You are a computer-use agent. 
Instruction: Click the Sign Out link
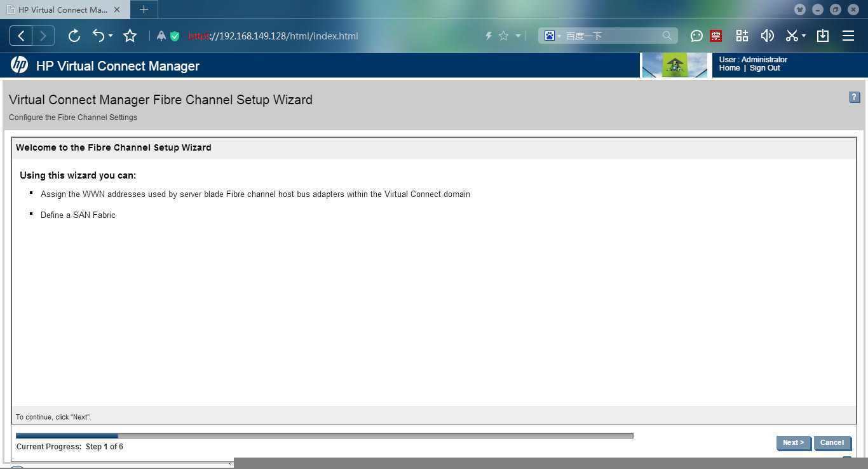pyautogui.click(x=764, y=68)
